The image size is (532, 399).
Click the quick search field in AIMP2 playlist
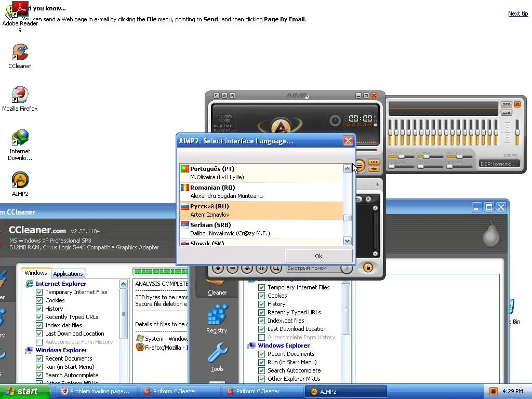313,268
